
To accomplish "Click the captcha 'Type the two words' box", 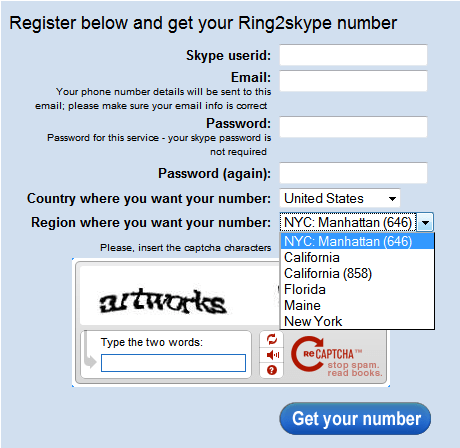I will (x=173, y=363).
